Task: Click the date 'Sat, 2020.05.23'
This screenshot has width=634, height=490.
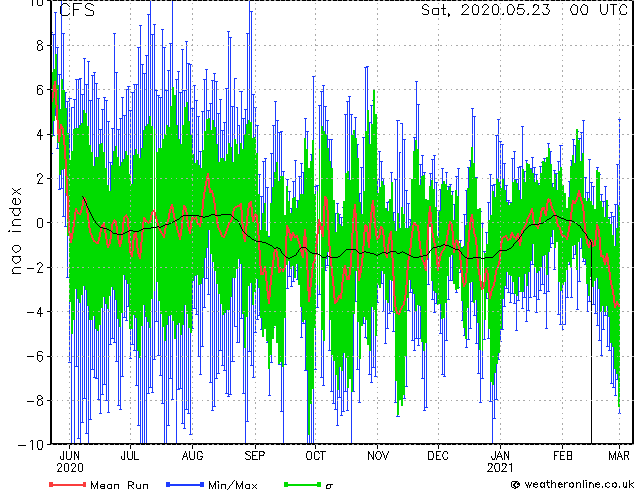Action: pos(485,10)
